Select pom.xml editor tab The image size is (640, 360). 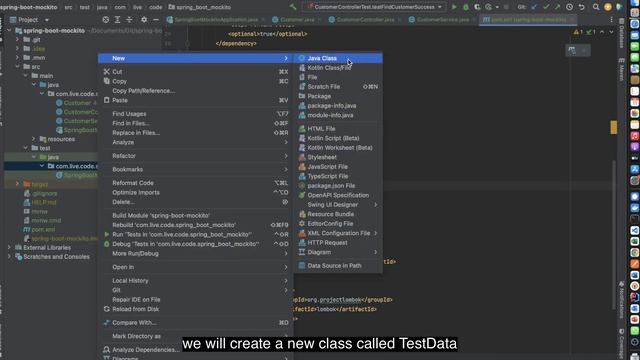point(528,20)
